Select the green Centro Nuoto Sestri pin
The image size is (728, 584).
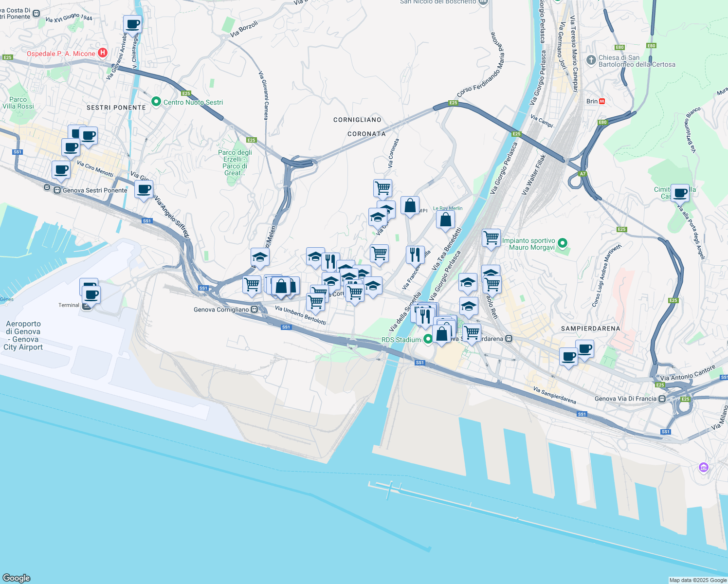(156, 102)
